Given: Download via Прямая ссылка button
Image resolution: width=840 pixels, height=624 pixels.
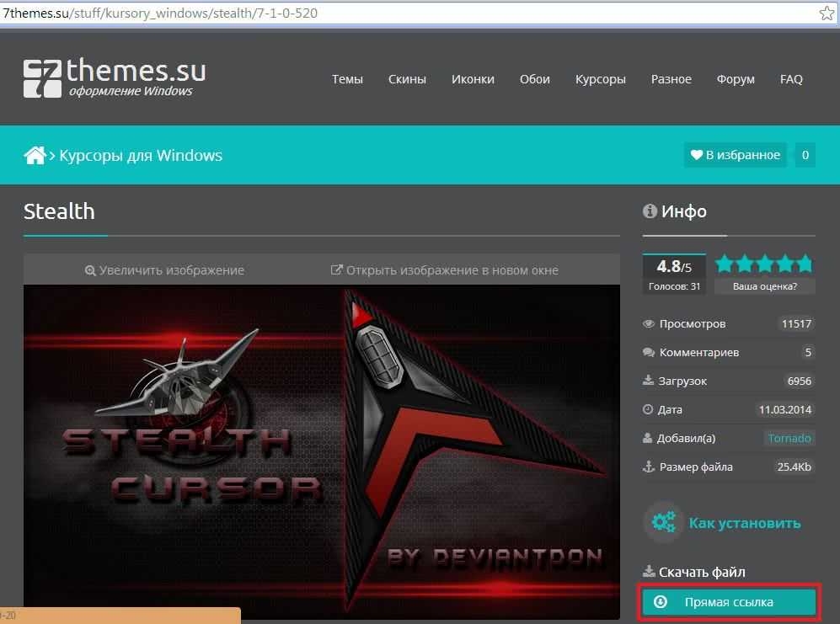Looking at the screenshot, I should 729,602.
